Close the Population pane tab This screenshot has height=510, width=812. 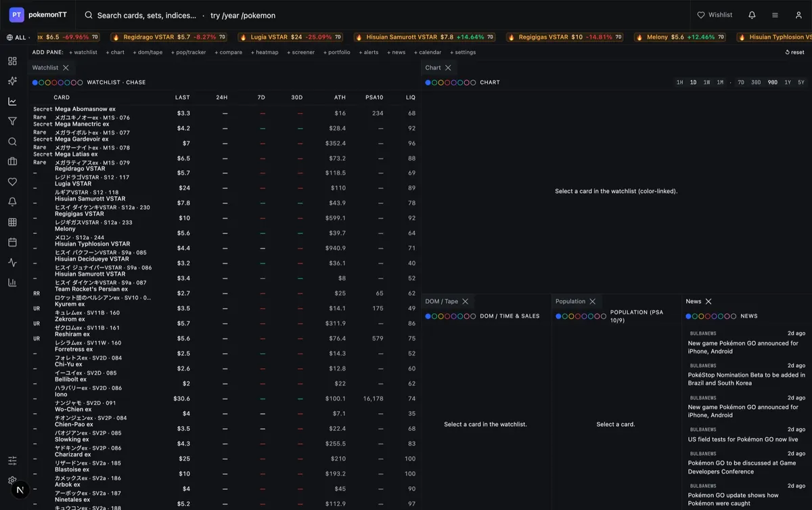click(593, 301)
